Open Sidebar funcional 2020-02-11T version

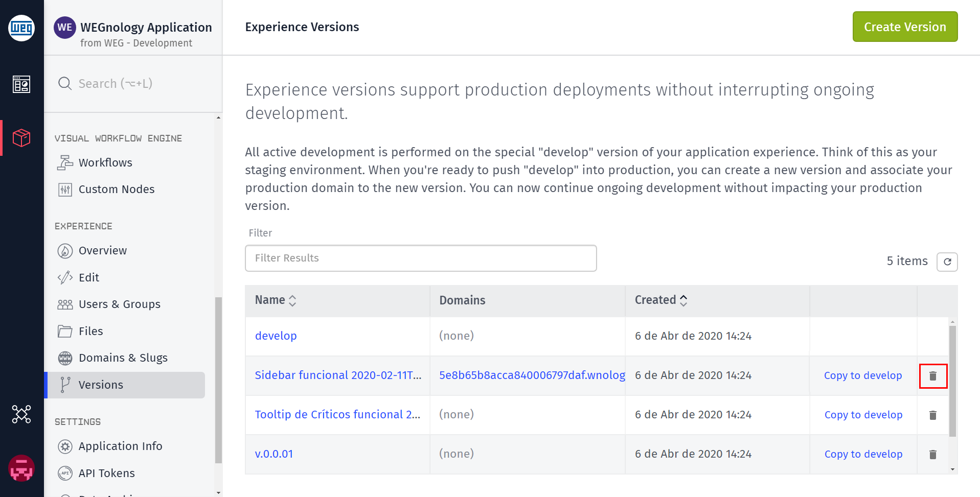[x=338, y=375]
